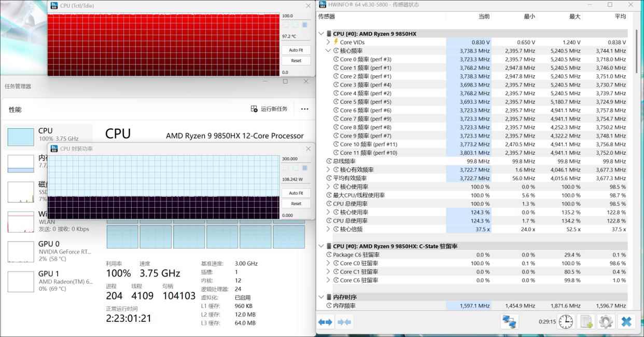Start logging with the log file icon

[x=586, y=321]
